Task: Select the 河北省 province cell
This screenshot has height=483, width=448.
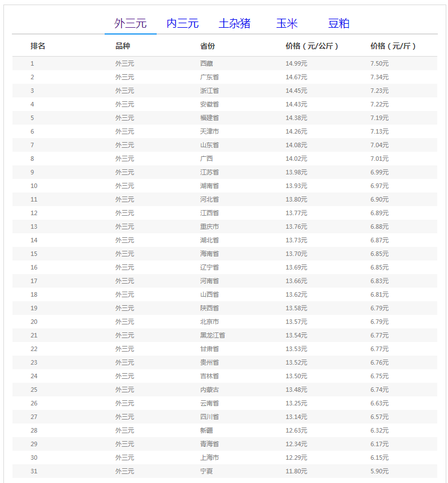Action: tap(209, 199)
